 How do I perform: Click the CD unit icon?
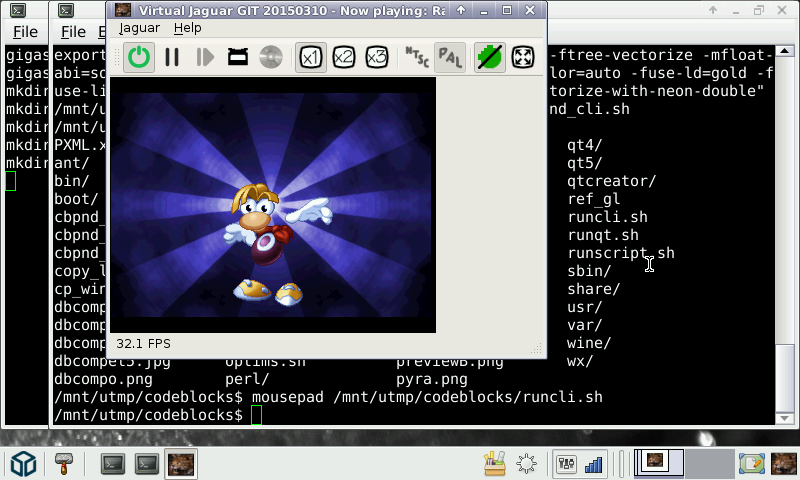271,57
